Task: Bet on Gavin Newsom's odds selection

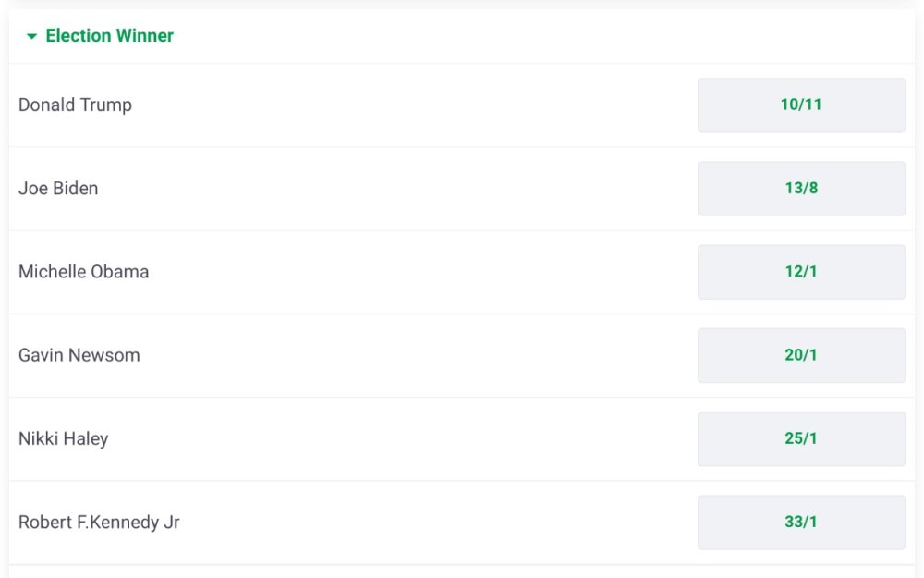Action: click(801, 355)
